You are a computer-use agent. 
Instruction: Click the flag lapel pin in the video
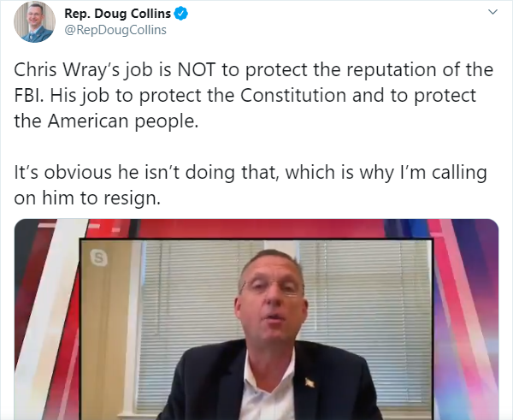[310, 382]
